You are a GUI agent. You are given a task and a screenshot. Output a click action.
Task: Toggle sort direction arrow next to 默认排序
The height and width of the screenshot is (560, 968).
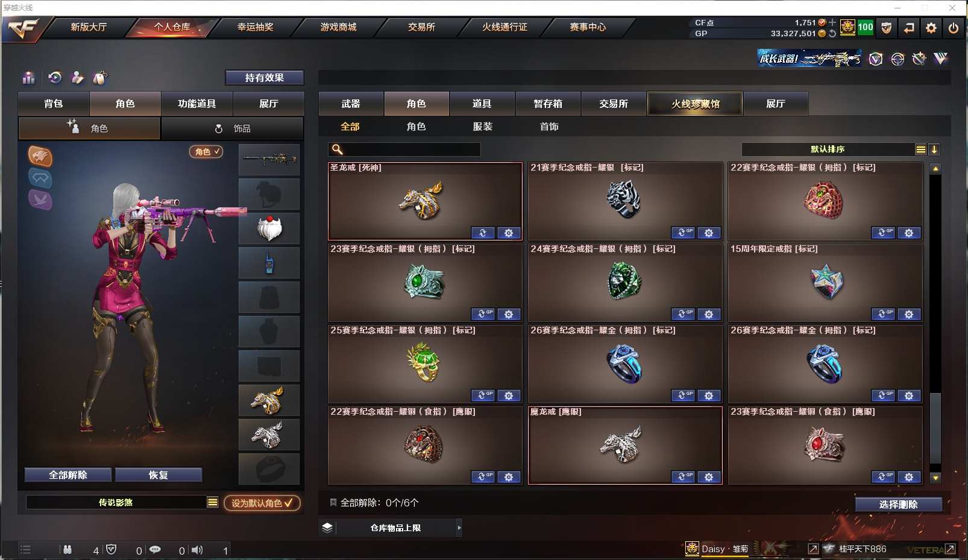tap(934, 149)
